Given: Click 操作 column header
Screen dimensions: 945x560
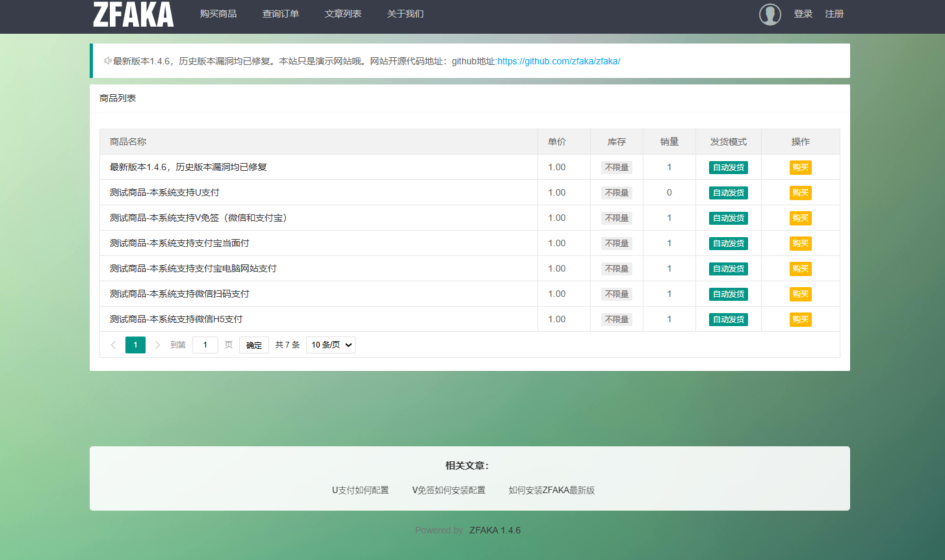Looking at the screenshot, I should [x=801, y=142].
